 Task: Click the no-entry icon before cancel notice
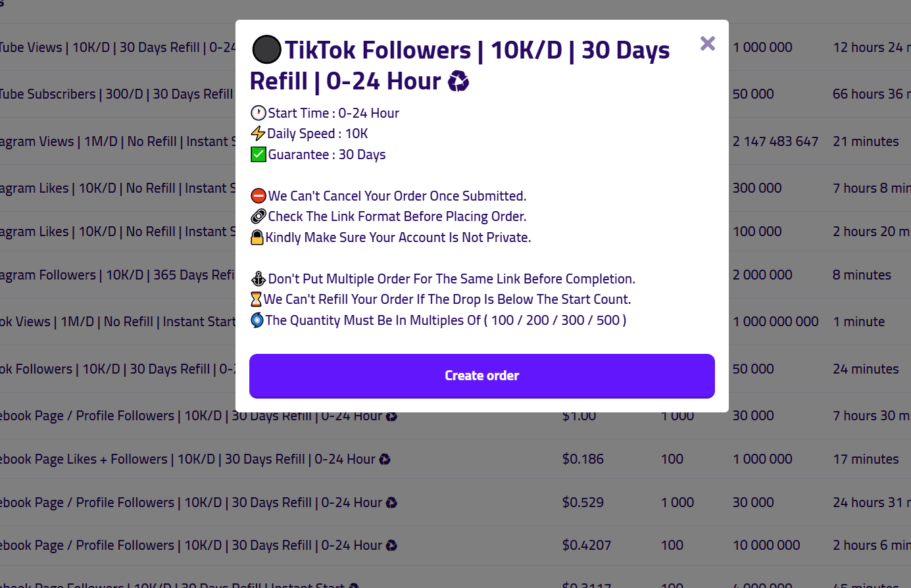pyautogui.click(x=259, y=196)
